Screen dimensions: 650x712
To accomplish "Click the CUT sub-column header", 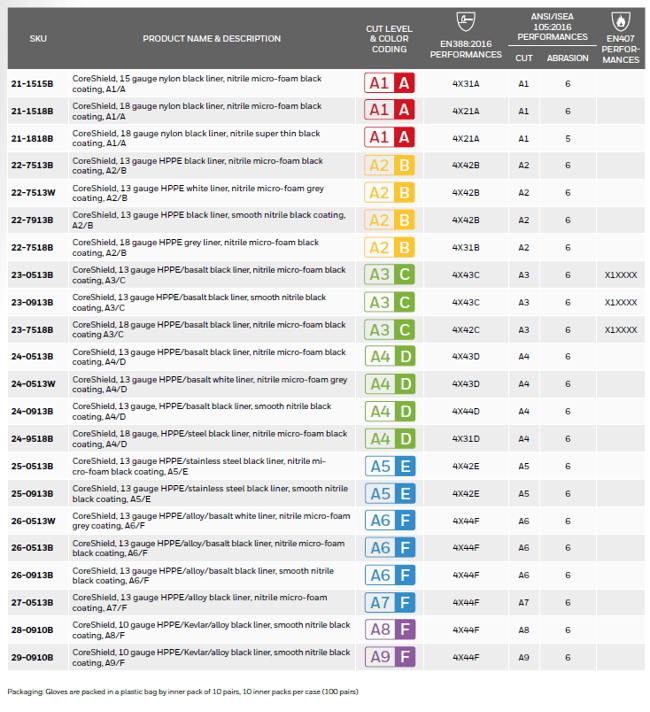I will click(524, 58).
